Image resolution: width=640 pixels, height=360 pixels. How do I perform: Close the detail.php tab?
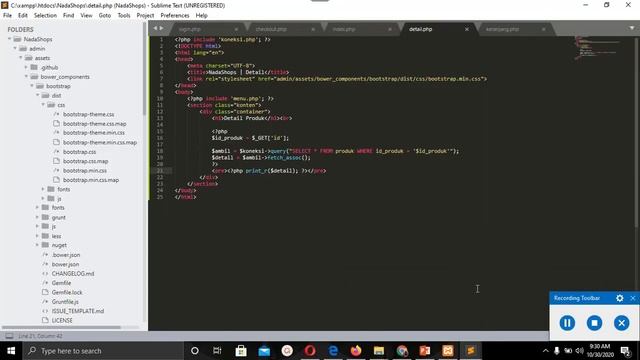[467, 29]
